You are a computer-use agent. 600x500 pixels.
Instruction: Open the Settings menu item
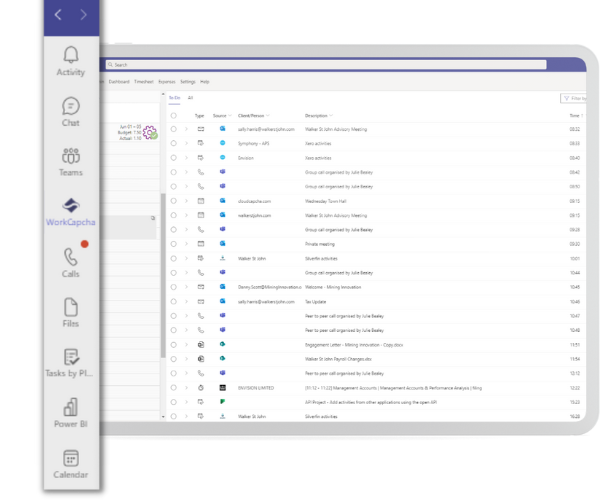pos(188,81)
